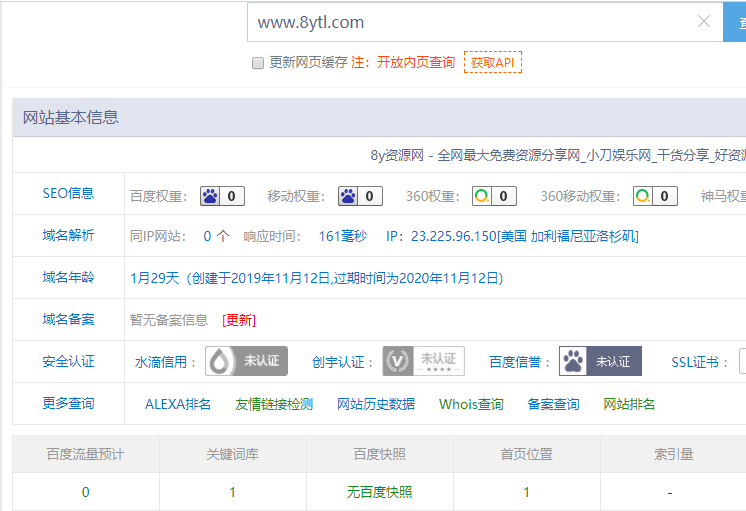Click the 百度权重 value 0
The width and height of the screenshot is (746, 511).
pos(232,196)
